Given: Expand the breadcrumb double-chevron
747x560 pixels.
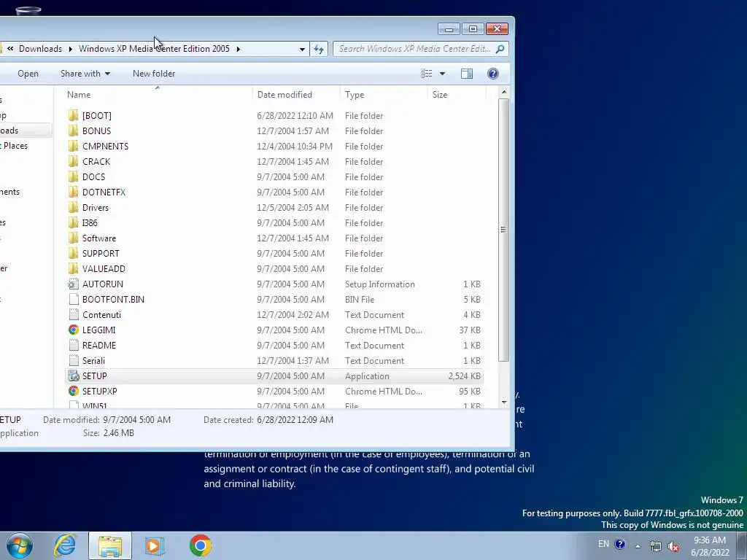Looking at the screenshot, I should pos(10,49).
